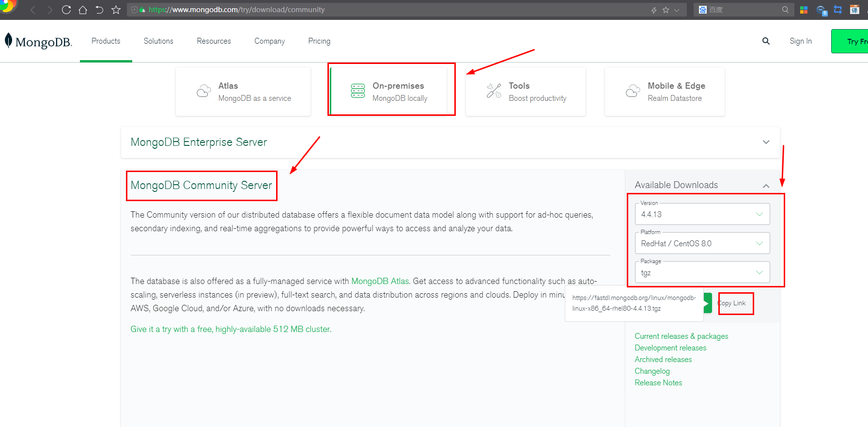Click the Available Downloads heading text
This screenshot has width=868, height=427.
pyautogui.click(x=676, y=185)
